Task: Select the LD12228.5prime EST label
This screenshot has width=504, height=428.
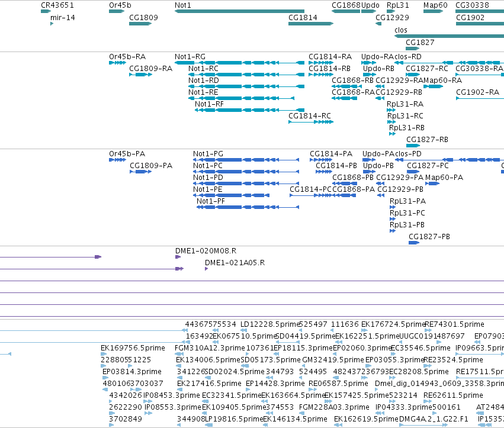Action: (x=269, y=324)
